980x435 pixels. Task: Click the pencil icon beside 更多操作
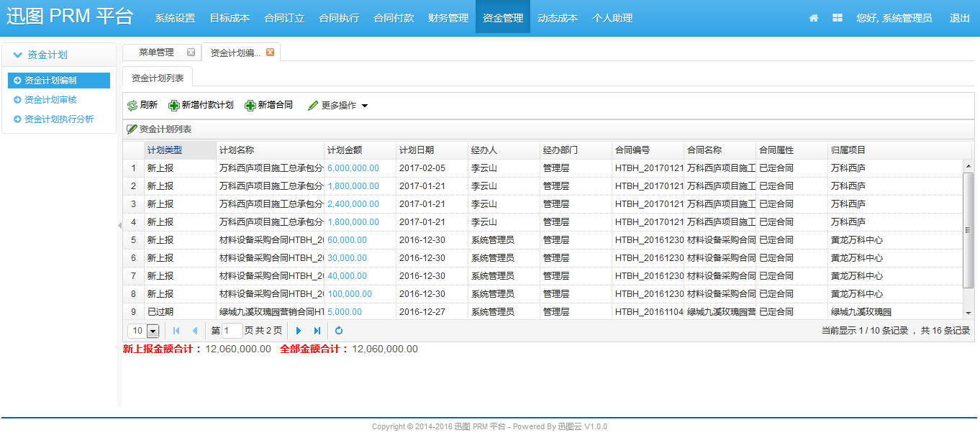tap(313, 106)
